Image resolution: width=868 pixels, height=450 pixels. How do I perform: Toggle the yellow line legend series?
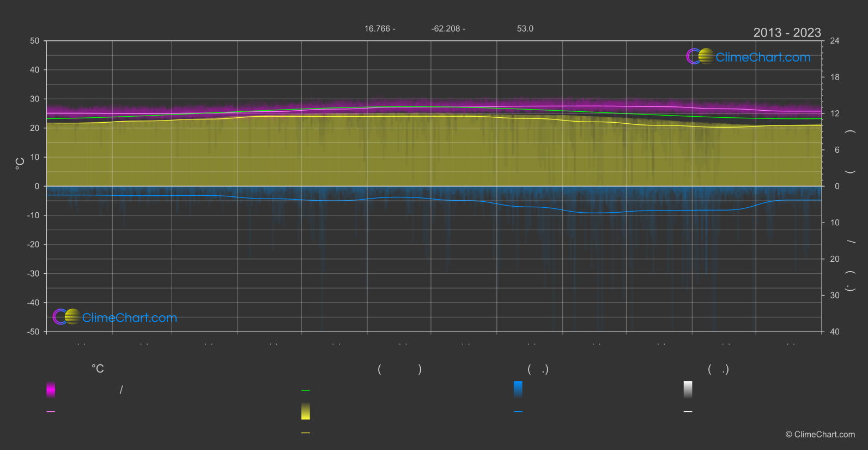point(306,433)
